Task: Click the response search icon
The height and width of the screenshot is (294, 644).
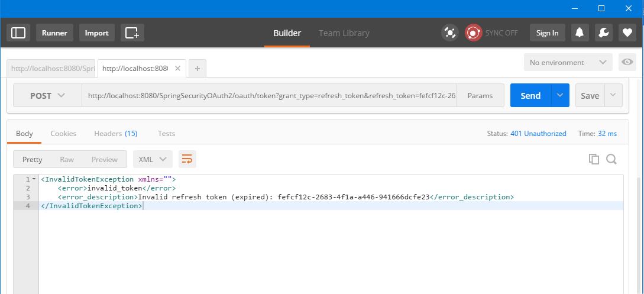Action: [x=611, y=159]
